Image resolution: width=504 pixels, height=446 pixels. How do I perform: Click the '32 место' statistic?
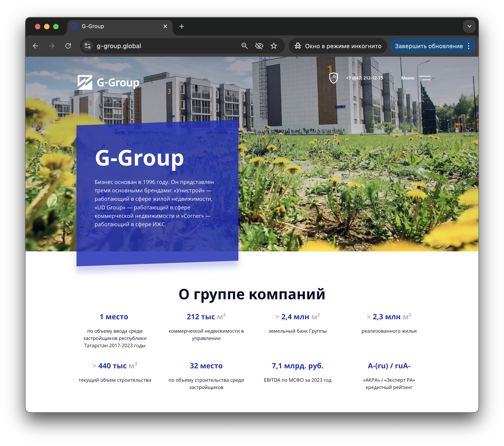(206, 366)
